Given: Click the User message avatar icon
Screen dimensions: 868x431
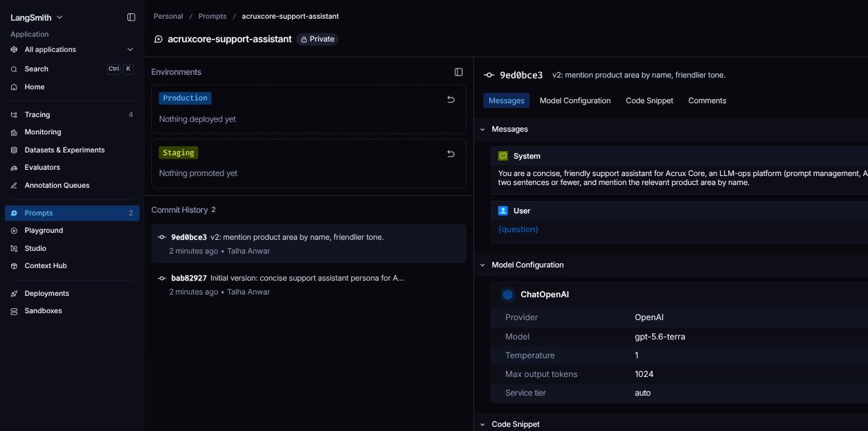Looking at the screenshot, I should tap(503, 211).
